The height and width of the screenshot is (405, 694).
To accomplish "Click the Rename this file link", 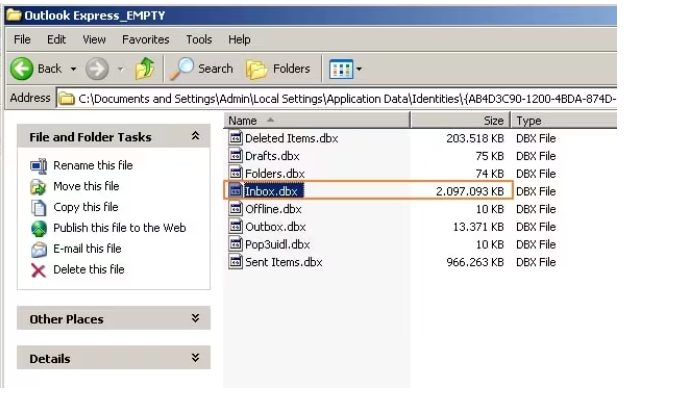I will (93, 165).
